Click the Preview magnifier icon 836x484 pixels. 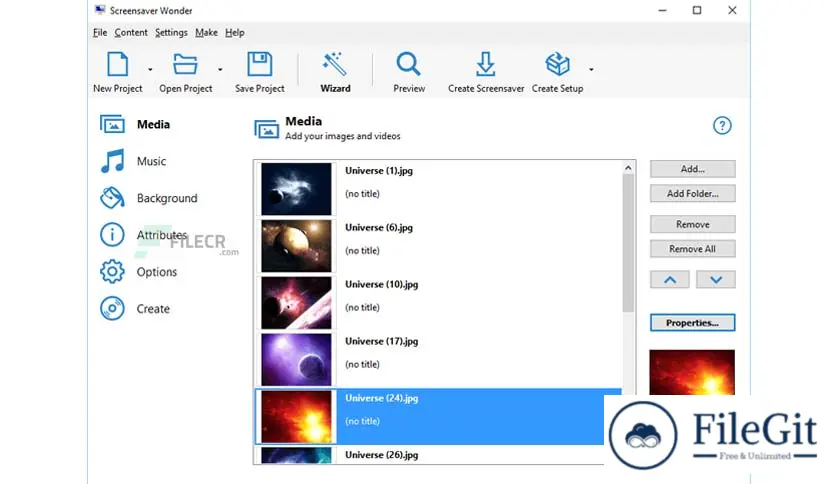click(408, 64)
